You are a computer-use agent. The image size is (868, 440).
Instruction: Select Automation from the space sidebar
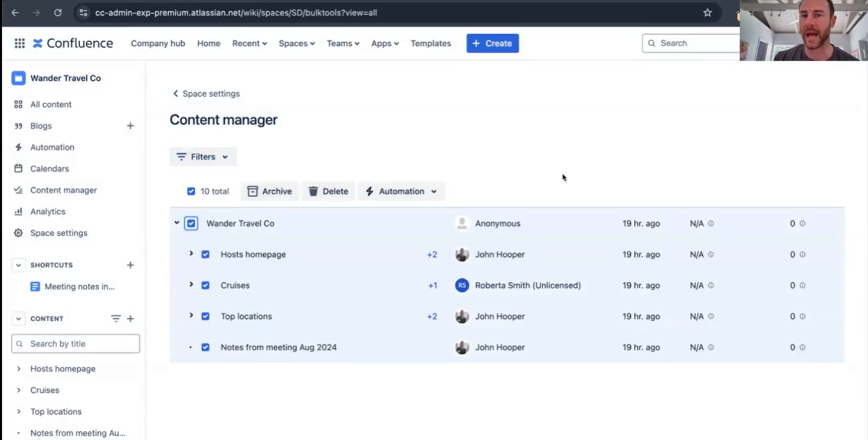click(x=52, y=147)
